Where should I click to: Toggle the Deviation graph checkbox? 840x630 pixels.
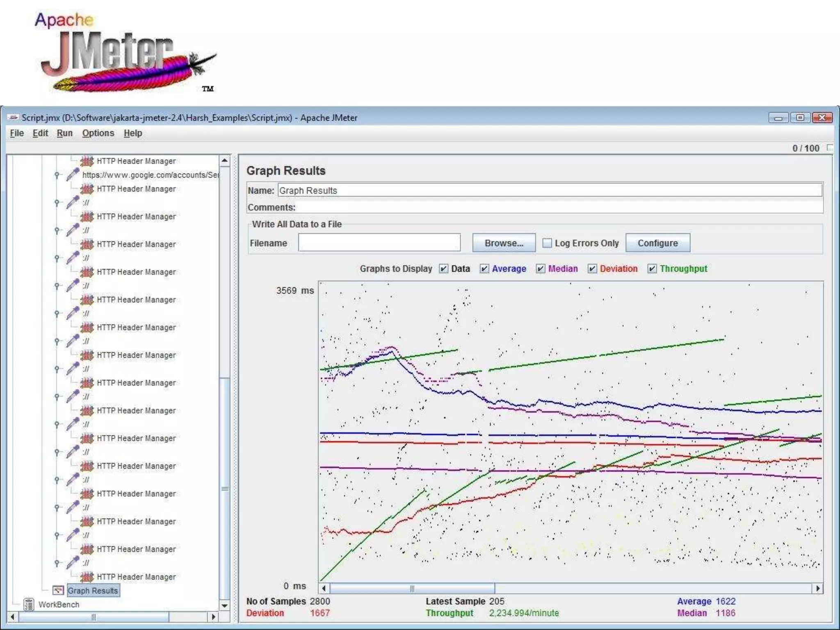point(592,269)
